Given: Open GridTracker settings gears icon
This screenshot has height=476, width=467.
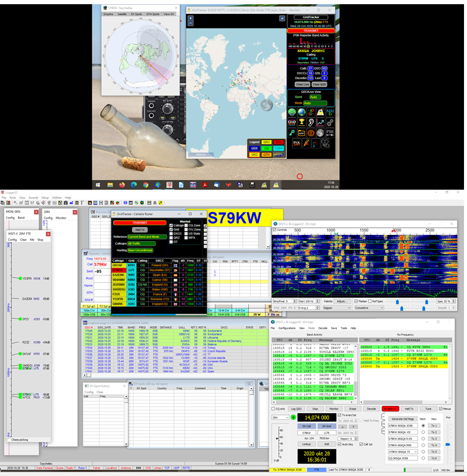Looking at the screenshot, I should coord(330,122).
